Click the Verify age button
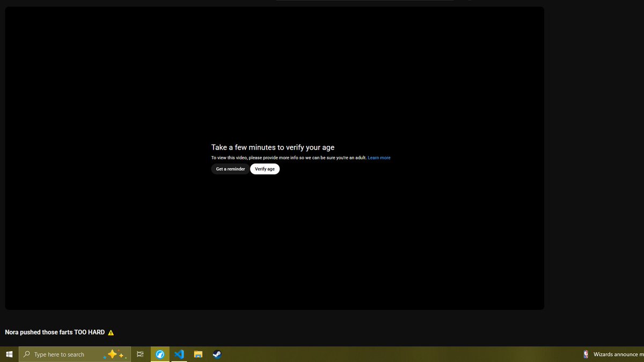The width and height of the screenshot is (644, 362). (265, 169)
